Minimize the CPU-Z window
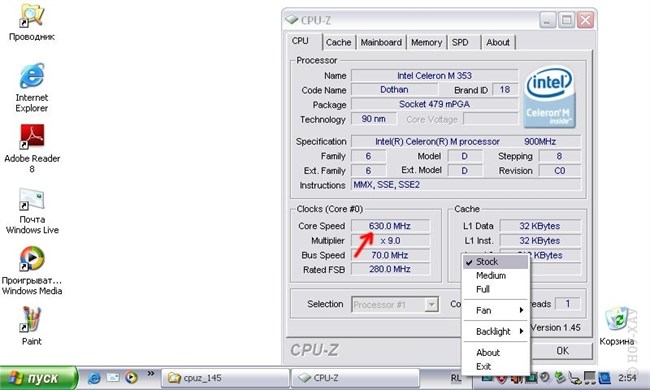 coord(547,20)
